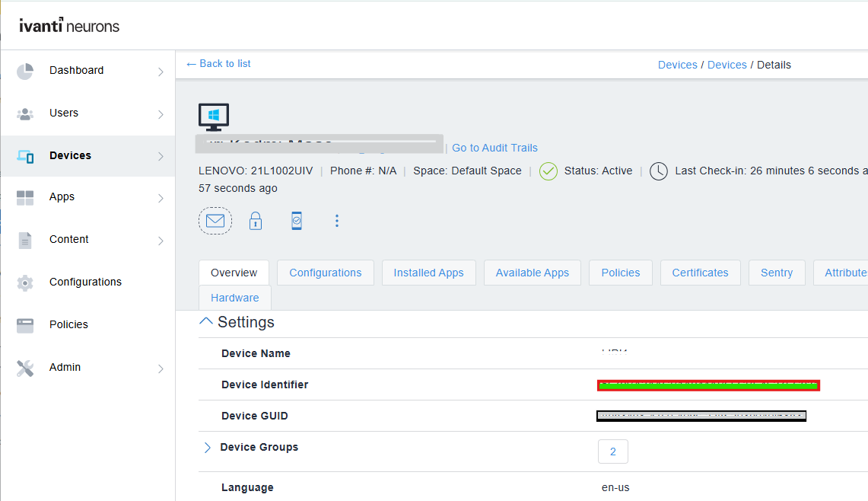Click the Apps grid icon in sidebar
868x501 pixels.
(24, 196)
